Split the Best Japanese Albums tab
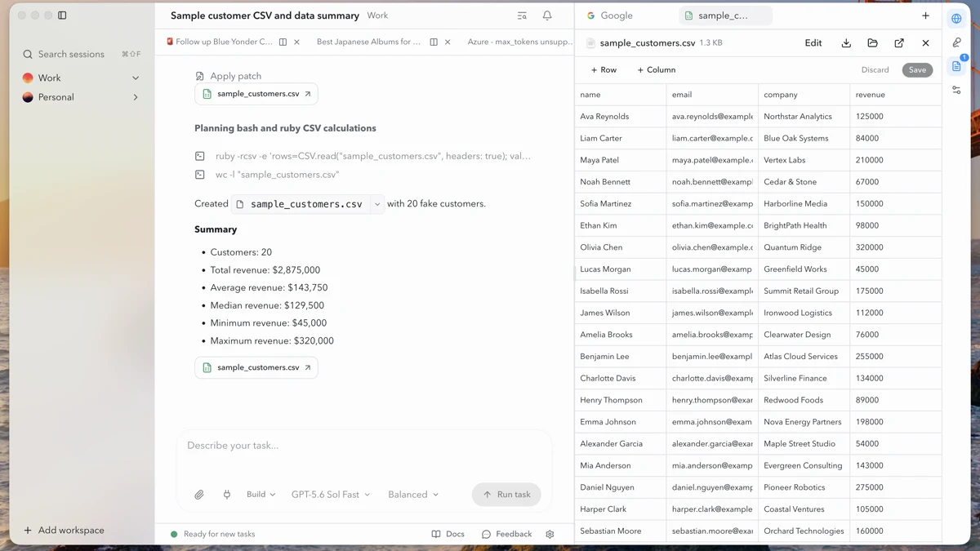This screenshot has width=980, height=551. click(434, 42)
